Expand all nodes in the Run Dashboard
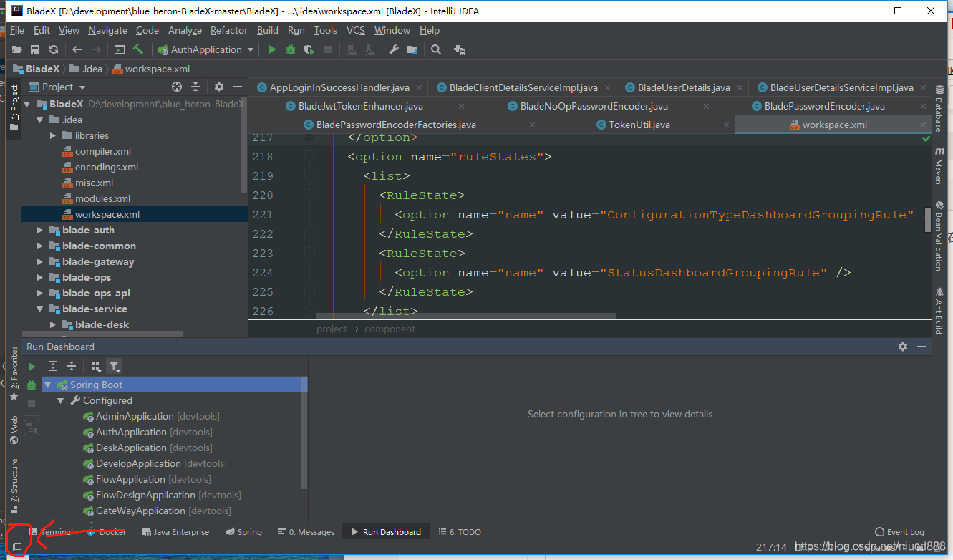 click(53, 367)
